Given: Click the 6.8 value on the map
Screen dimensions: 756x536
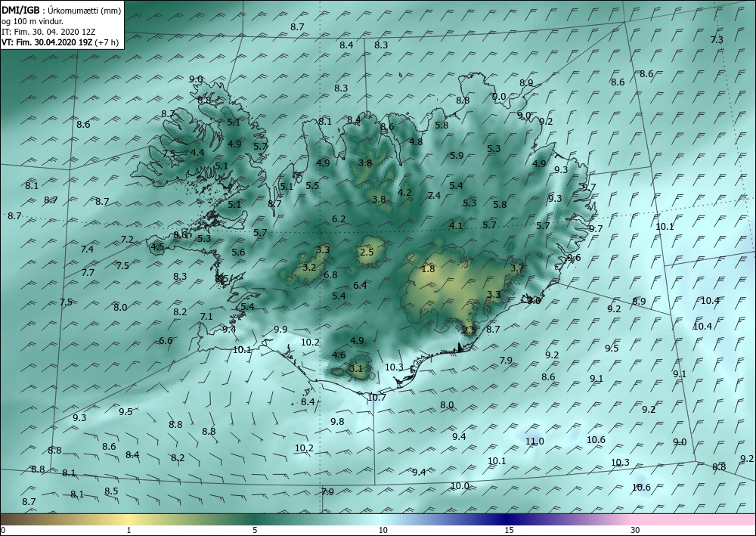Looking at the screenshot, I should coord(330,275).
